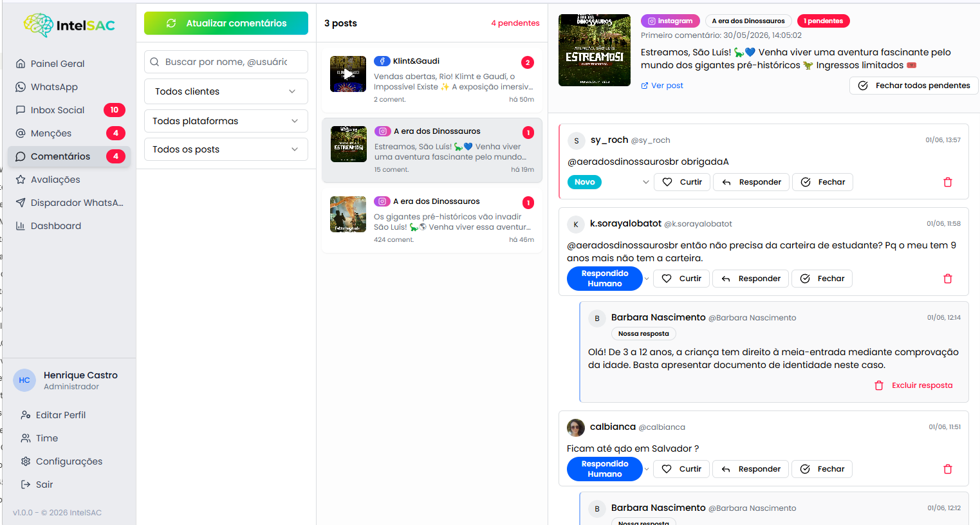Expand the Todos os posts dropdown
This screenshot has height=525, width=980.
pyautogui.click(x=226, y=149)
